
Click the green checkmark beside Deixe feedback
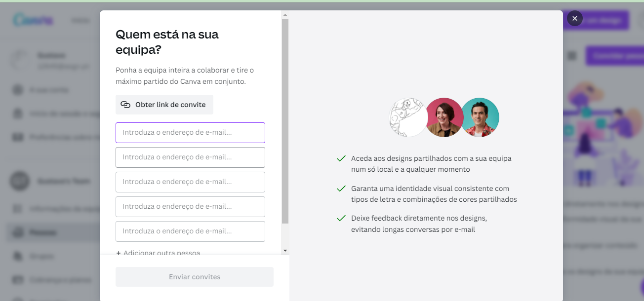[x=341, y=218]
